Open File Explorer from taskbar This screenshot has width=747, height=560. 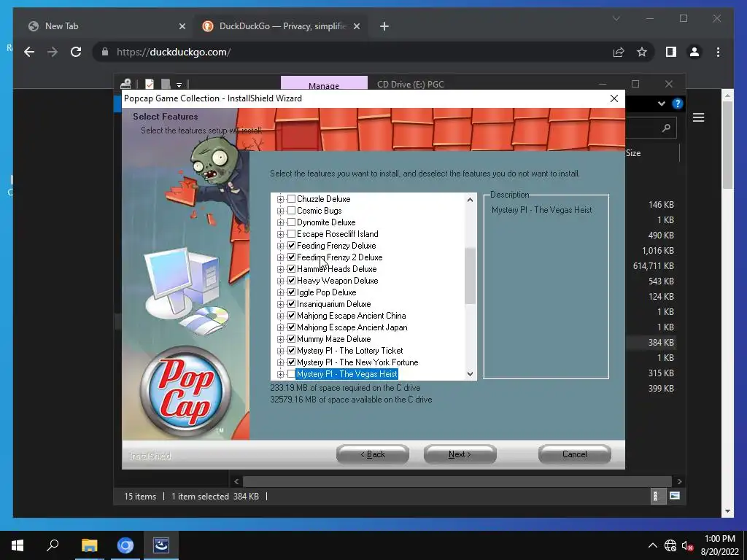(89, 545)
